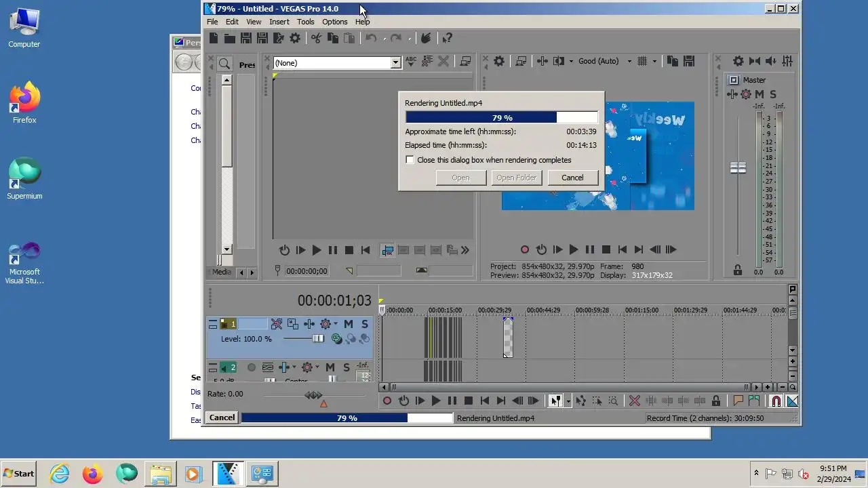Click the Video Output FX icon in preview toolbar
The image size is (868, 488).
542,61
